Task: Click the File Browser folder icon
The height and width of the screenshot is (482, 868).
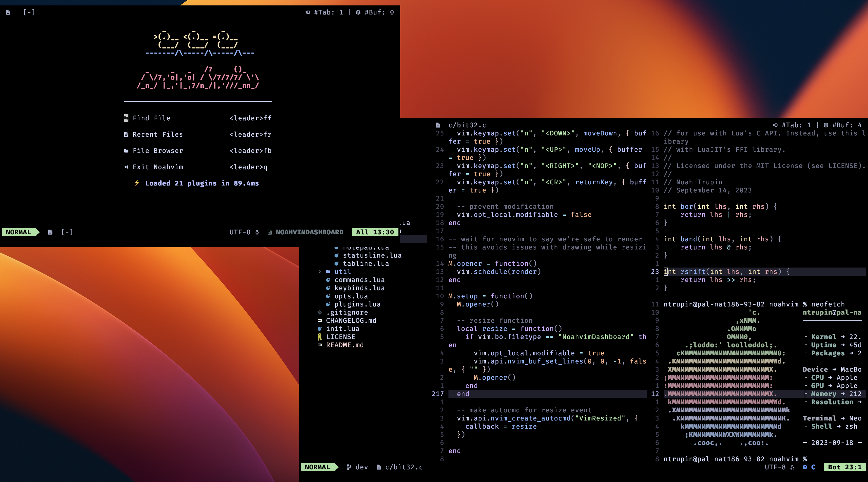Action: pyautogui.click(x=126, y=151)
